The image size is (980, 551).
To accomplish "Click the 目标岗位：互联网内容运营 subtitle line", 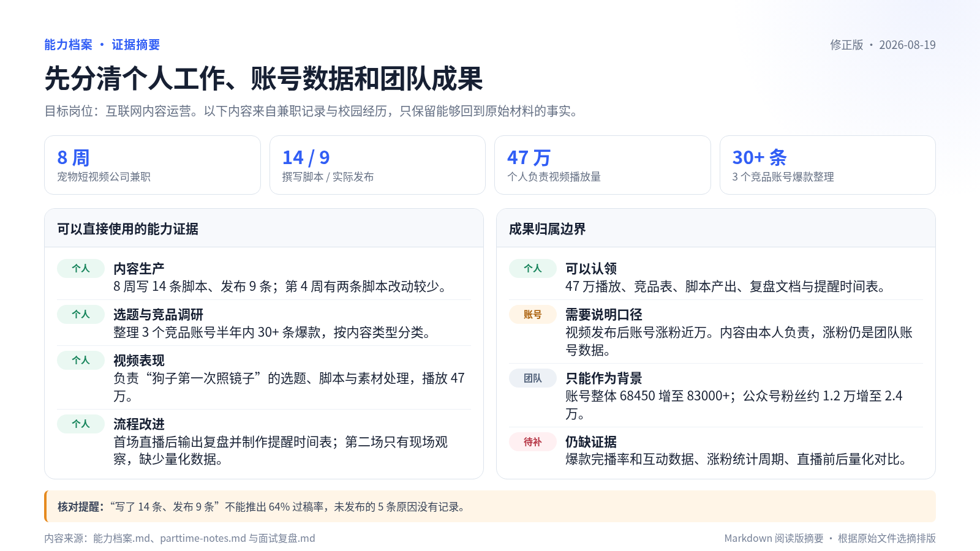I will (x=312, y=111).
